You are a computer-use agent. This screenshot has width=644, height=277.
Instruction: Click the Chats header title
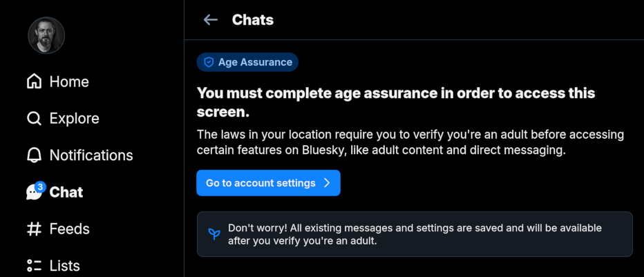point(253,20)
